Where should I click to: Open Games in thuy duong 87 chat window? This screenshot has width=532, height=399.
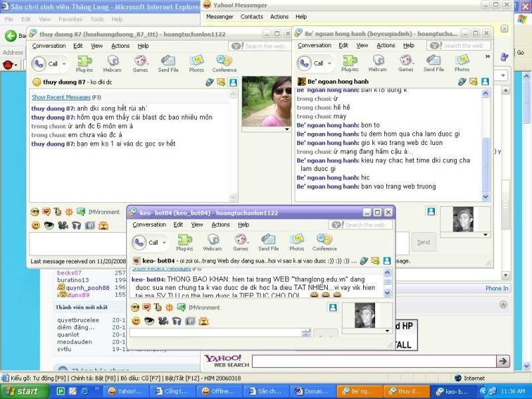pyautogui.click(x=140, y=64)
